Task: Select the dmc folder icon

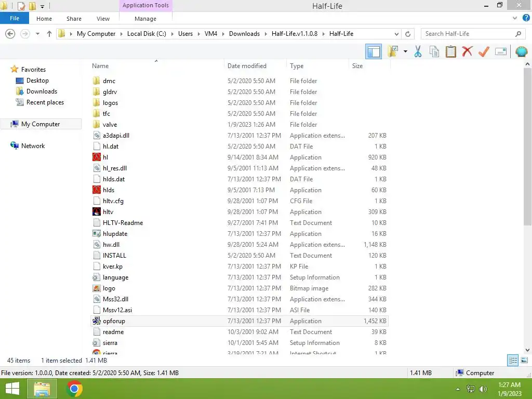Action: point(96,81)
